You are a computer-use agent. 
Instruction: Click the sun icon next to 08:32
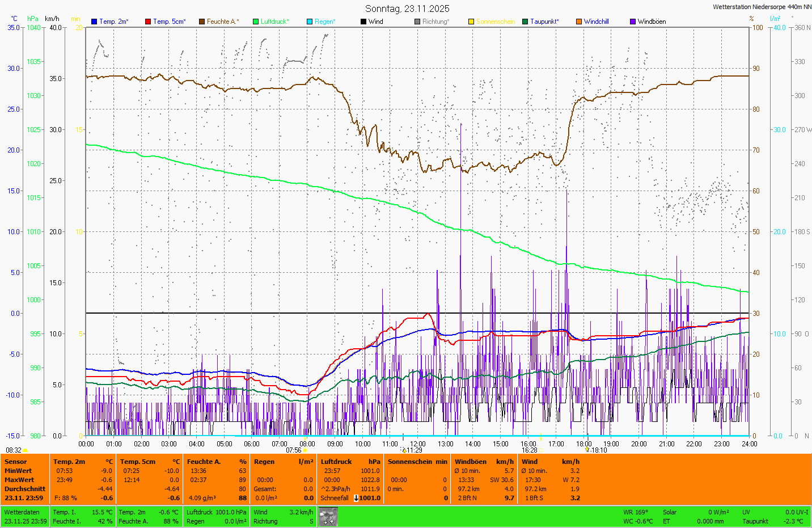[26, 450]
